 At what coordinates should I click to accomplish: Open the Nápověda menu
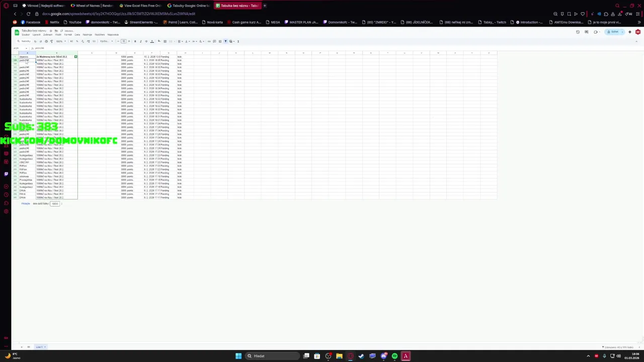(x=113, y=35)
